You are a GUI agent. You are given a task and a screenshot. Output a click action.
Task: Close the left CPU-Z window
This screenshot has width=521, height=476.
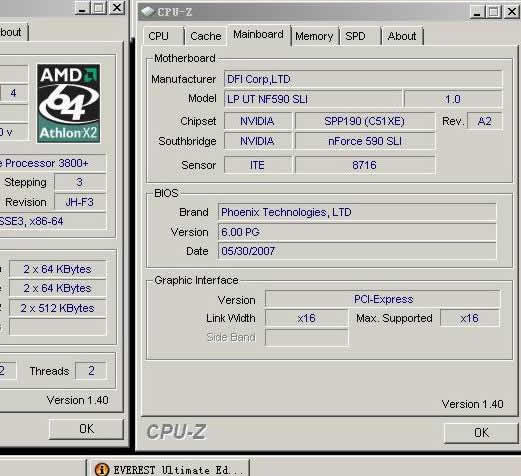click(117, 7)
